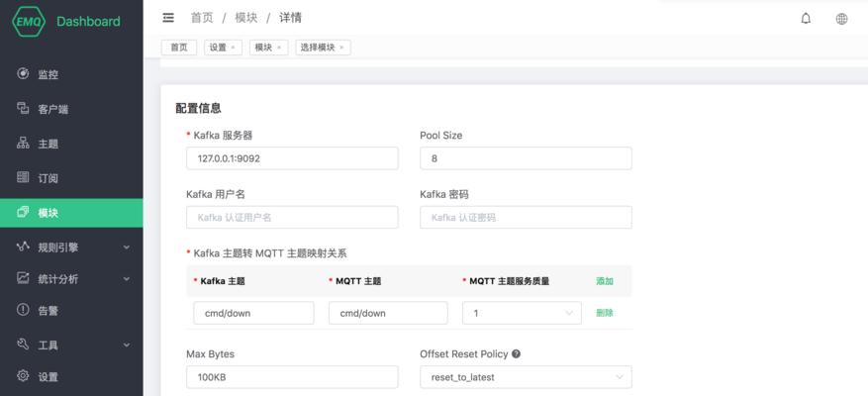Click the Kafka 用户名 input field
This screenshot has width=868, height=396.
292,218
